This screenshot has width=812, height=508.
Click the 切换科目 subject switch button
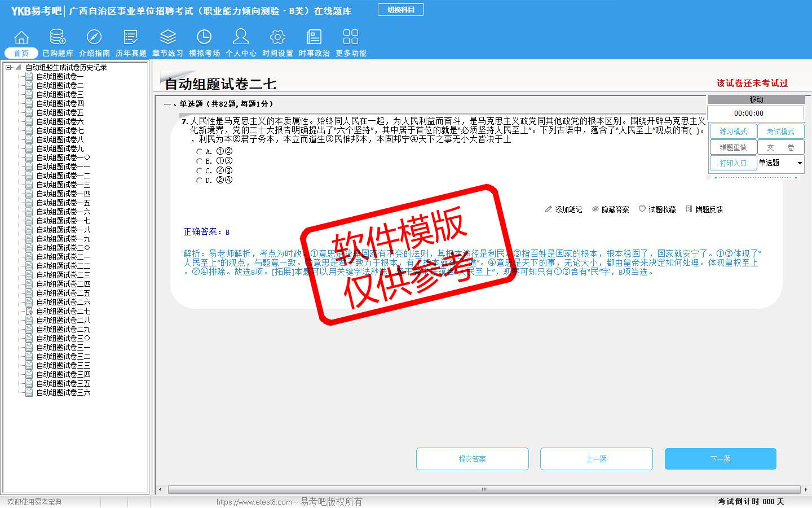tap(401, 10)
